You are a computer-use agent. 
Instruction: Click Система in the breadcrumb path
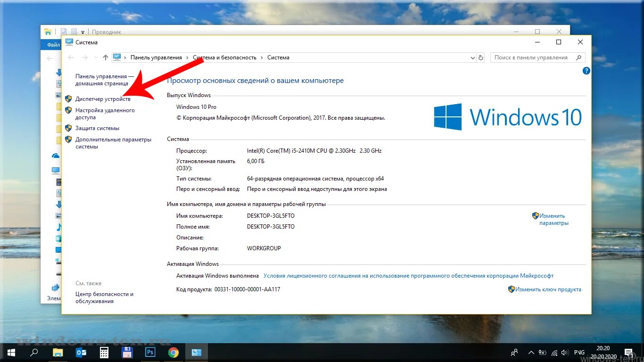pos(278,58)
